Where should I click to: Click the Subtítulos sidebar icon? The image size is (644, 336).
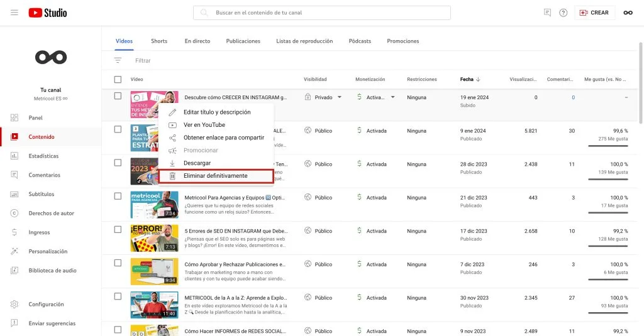coord(14,194)
